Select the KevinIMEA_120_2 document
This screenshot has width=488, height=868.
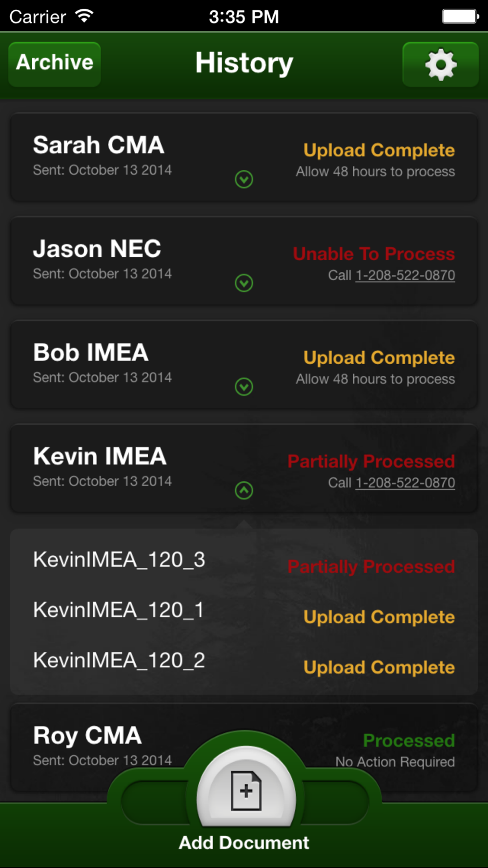pos(119,661)
